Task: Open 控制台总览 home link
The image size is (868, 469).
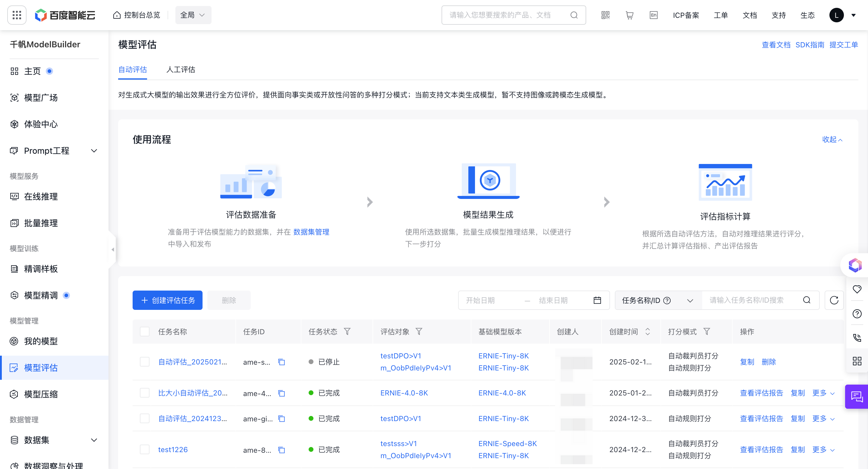Action: (x=137, y=15)
